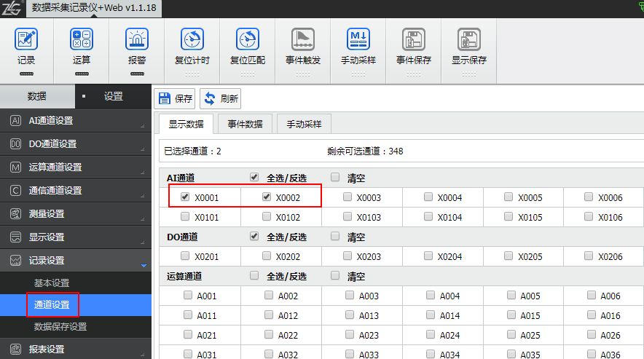Switch to the 事件数据 tab
644x359 pixels.
click(x=245, y=124)
